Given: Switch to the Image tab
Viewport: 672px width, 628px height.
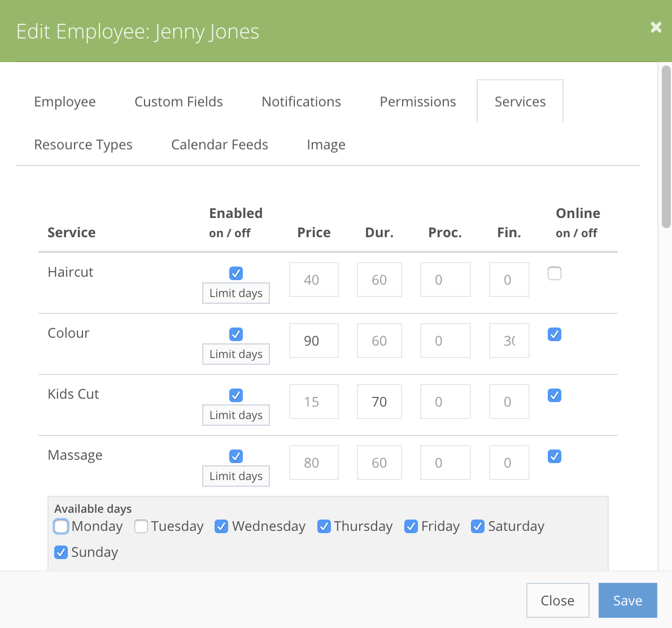Looking at the screenshot, I should click(326, 145).
